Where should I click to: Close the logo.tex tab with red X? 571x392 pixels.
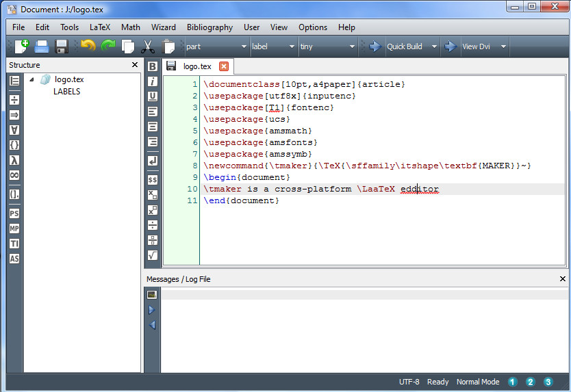tap(224, 66)
